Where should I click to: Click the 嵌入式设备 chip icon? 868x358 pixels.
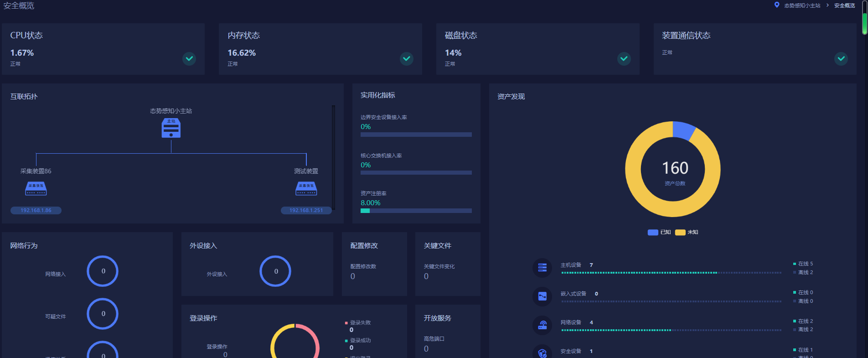pos(542,296)
